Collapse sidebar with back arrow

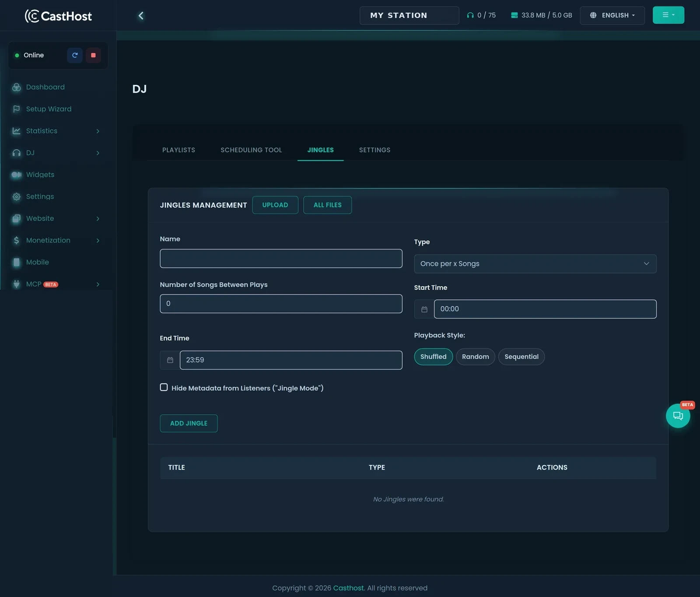click(141, 16)
